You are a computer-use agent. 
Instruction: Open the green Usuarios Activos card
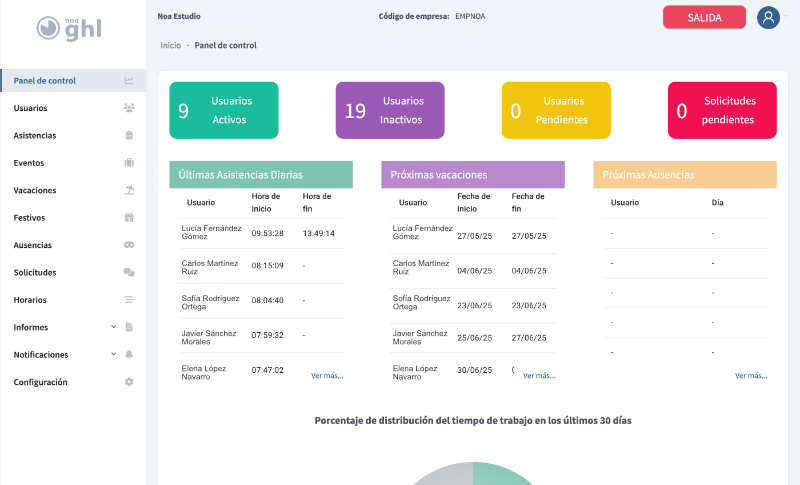[x=224, y=110]
